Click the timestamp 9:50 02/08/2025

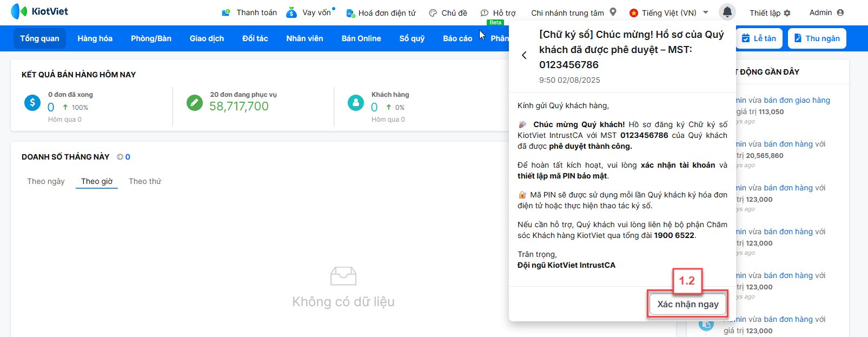[x=569, y=80]
